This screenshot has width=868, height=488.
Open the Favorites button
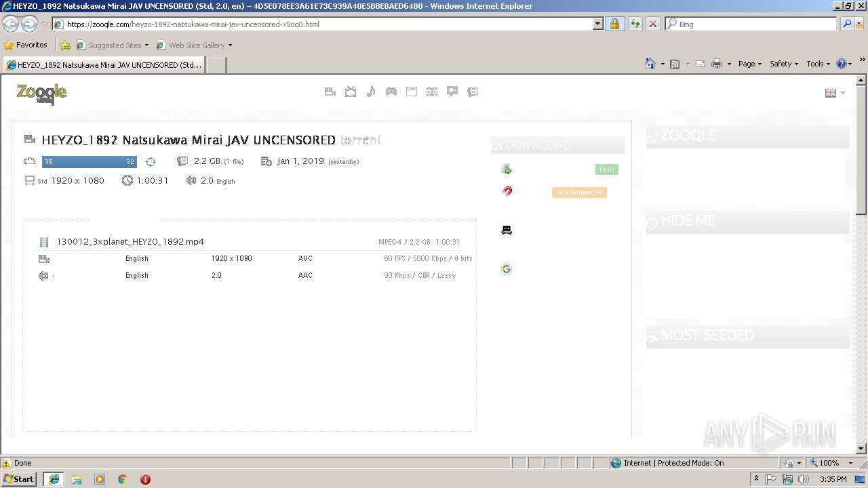(26, 45)
